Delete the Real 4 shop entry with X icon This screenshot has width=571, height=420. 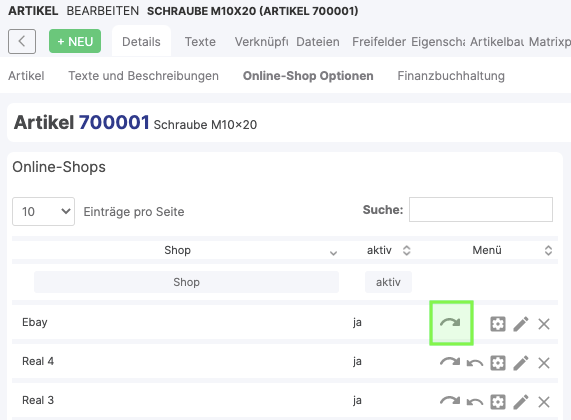tap(544, 363)
